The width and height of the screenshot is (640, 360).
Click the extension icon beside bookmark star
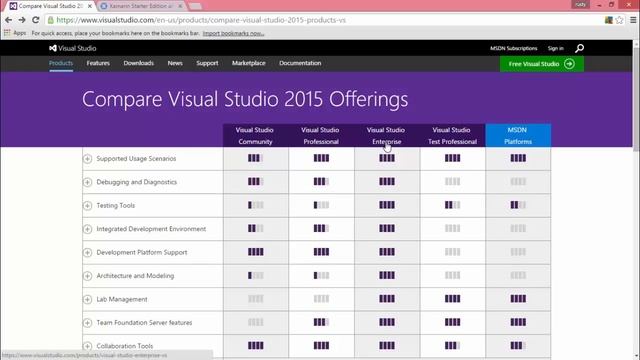pyautogui.click(x=609, y=20)
